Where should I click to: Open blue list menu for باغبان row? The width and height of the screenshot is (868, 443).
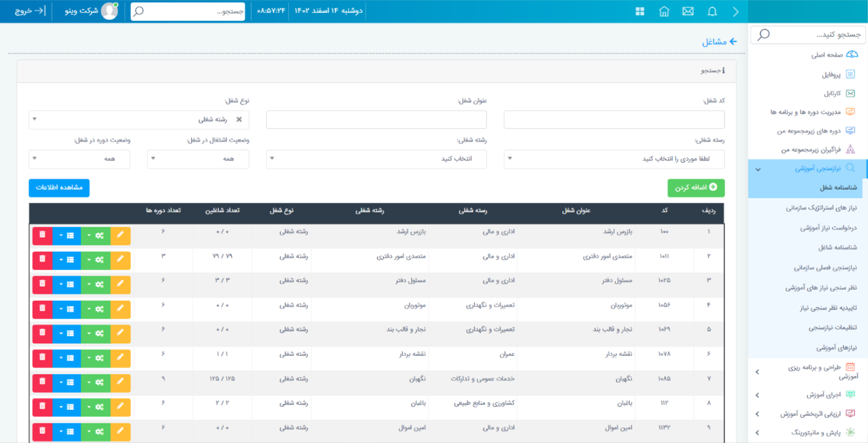pyautogui.click(x=66, y=408)
